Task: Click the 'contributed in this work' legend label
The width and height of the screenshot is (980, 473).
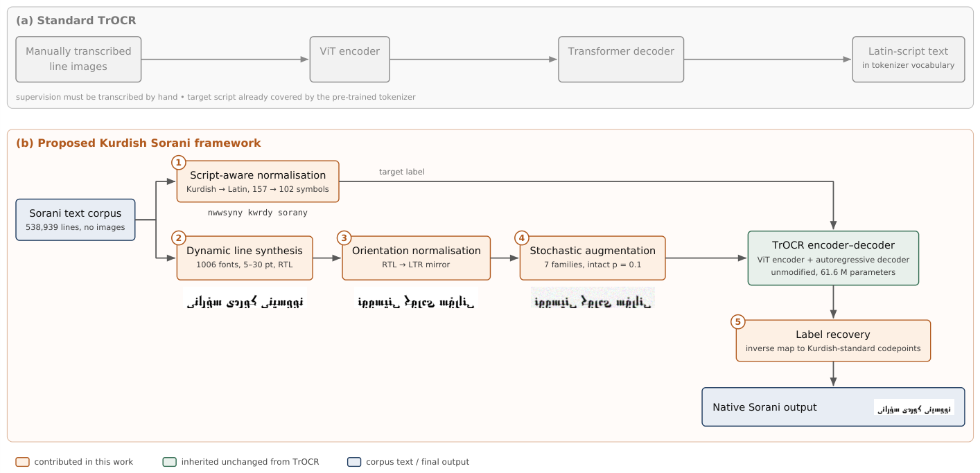Action: click(x=84, y=462)
